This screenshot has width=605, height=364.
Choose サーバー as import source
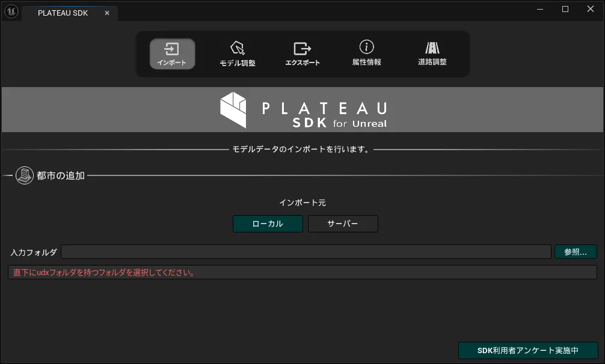343,224
